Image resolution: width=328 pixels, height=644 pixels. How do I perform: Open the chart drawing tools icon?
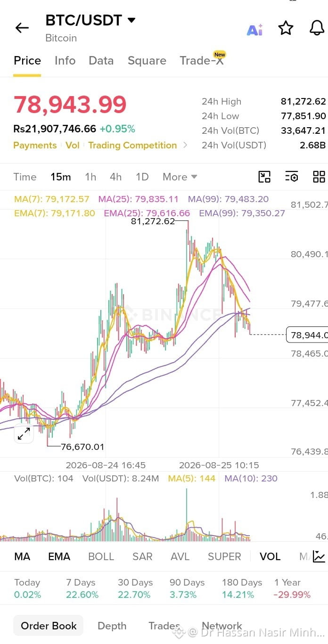coord(265,177)
